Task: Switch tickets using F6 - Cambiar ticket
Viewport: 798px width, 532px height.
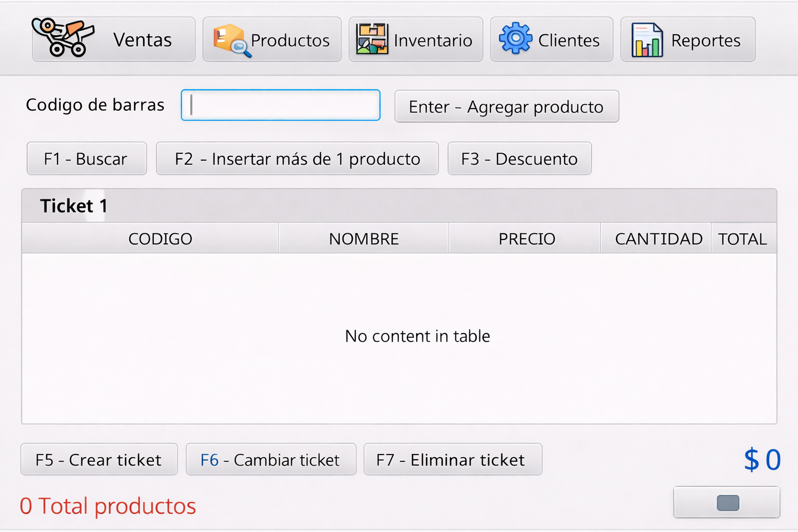Action: [271, 459]
